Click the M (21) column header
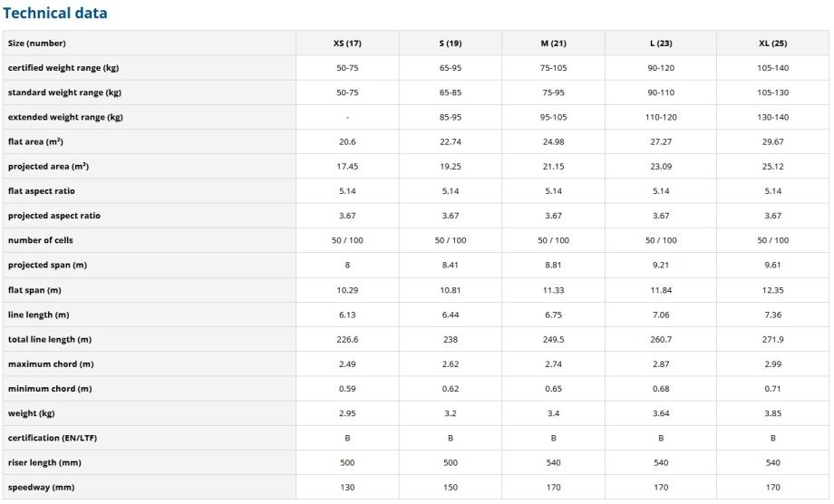 (553, 44)
